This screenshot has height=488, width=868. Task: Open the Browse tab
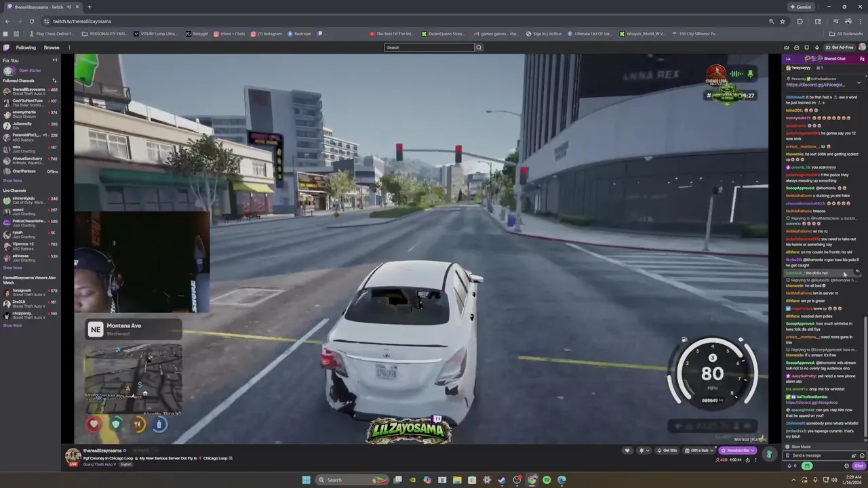click(x=52, y=47)
